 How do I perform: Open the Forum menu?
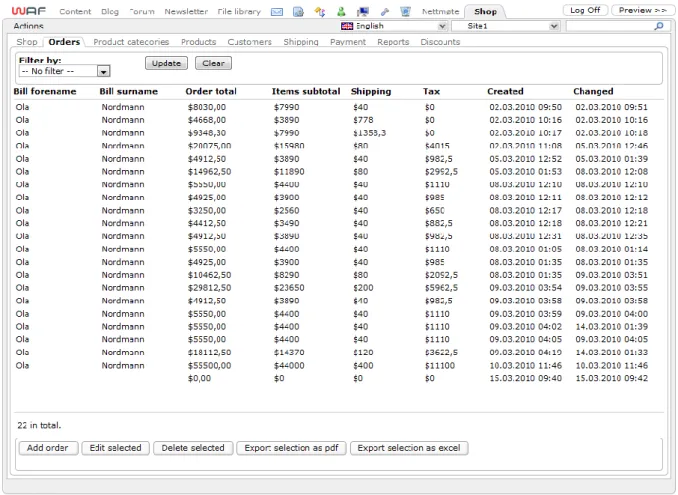142,12
